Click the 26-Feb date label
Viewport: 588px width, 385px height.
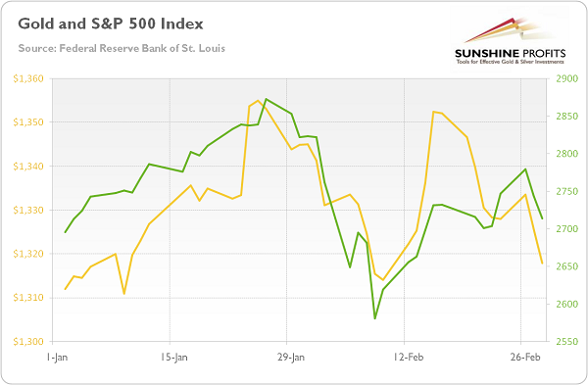525,357
